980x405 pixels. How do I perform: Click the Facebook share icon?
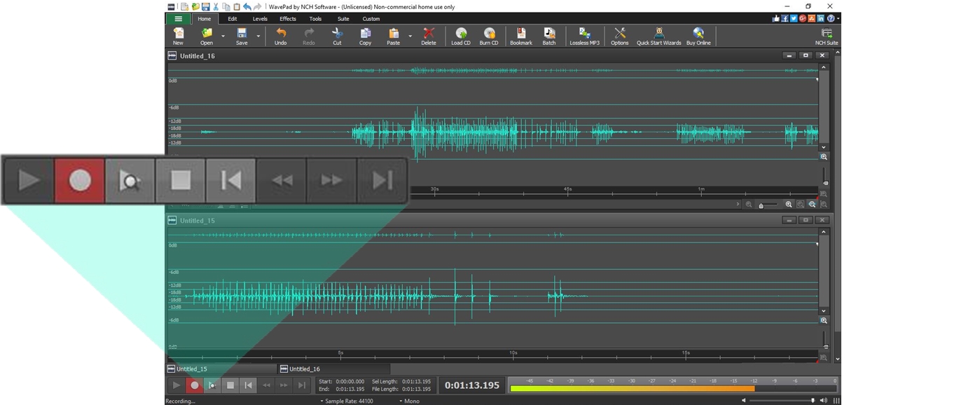coord(785,18)
